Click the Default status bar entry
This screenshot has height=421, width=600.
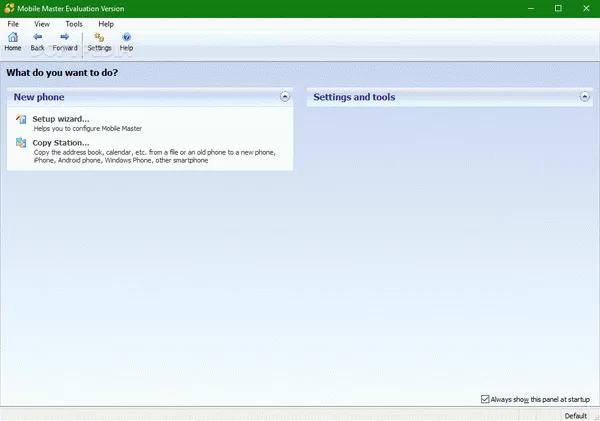576,416
